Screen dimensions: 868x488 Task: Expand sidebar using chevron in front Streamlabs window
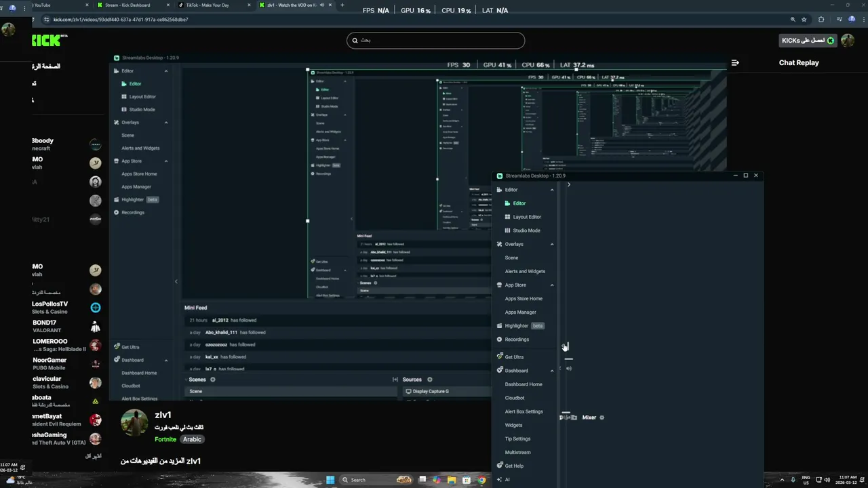569,184
